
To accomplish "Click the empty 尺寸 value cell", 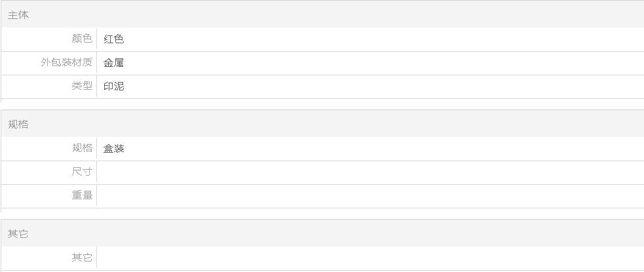I will [367, 172].
